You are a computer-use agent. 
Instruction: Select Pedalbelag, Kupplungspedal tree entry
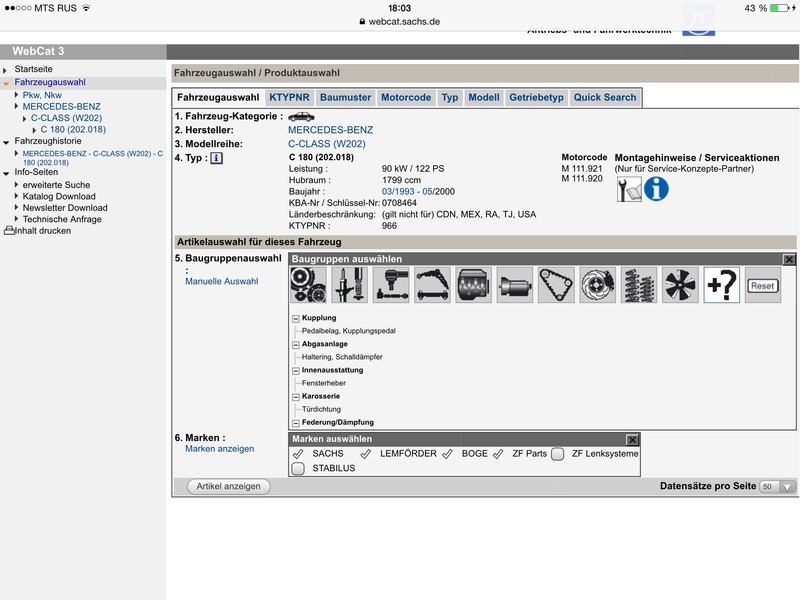[x=348, y=331]
